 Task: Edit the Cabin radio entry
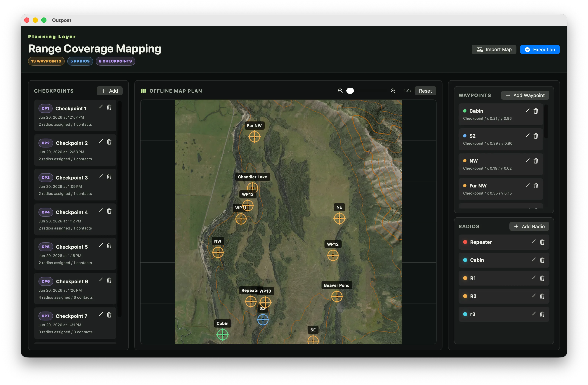534,260
